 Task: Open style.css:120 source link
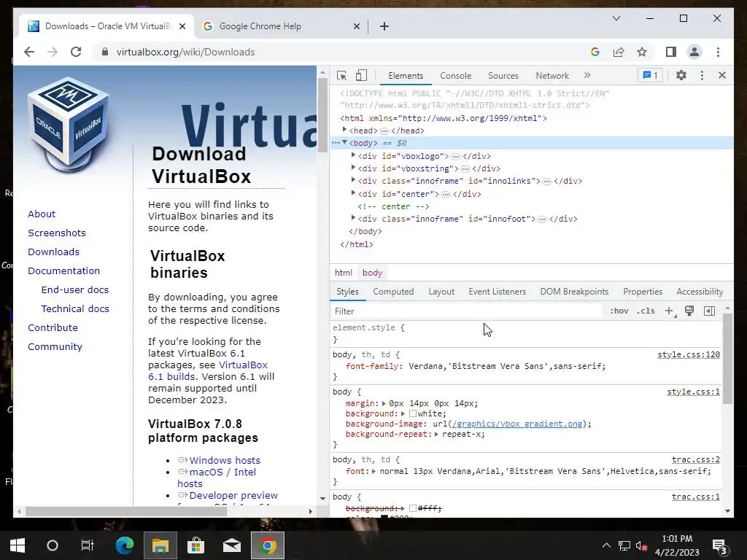coord(689,354)
